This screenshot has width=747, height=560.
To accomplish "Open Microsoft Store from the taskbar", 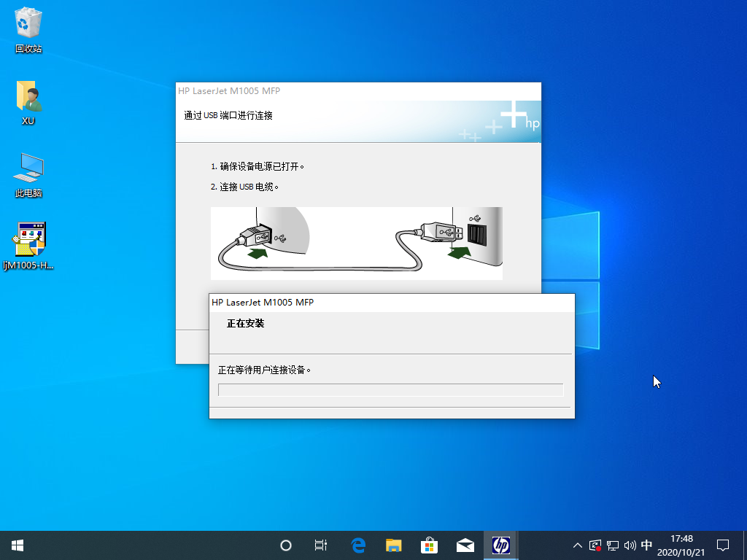I will click(429, 545).
